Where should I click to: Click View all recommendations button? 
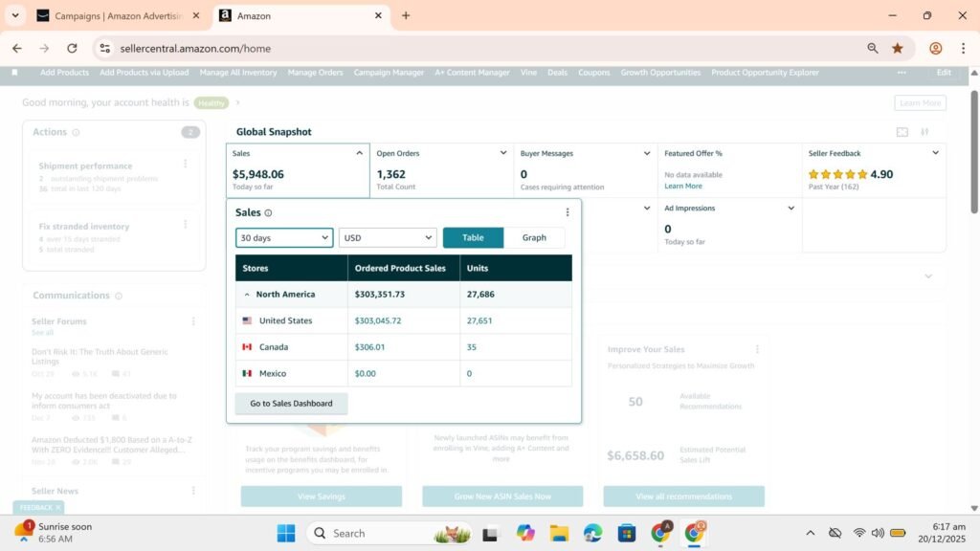(683, 496)
